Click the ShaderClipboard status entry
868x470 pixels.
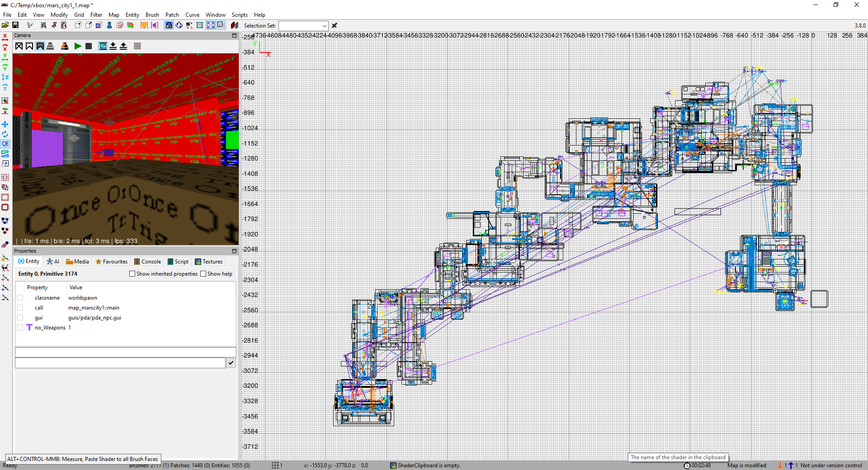coord(425,465)
